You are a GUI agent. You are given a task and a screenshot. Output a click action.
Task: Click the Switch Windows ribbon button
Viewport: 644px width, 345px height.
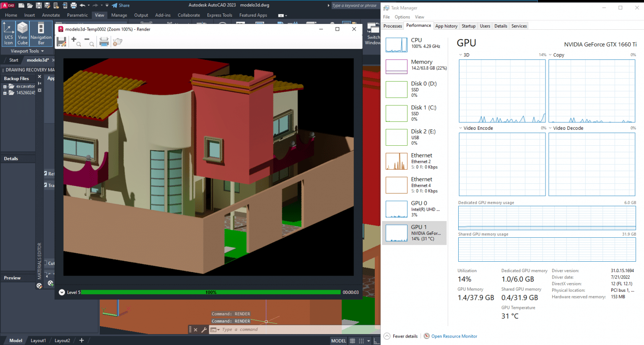tap(373, 34)
